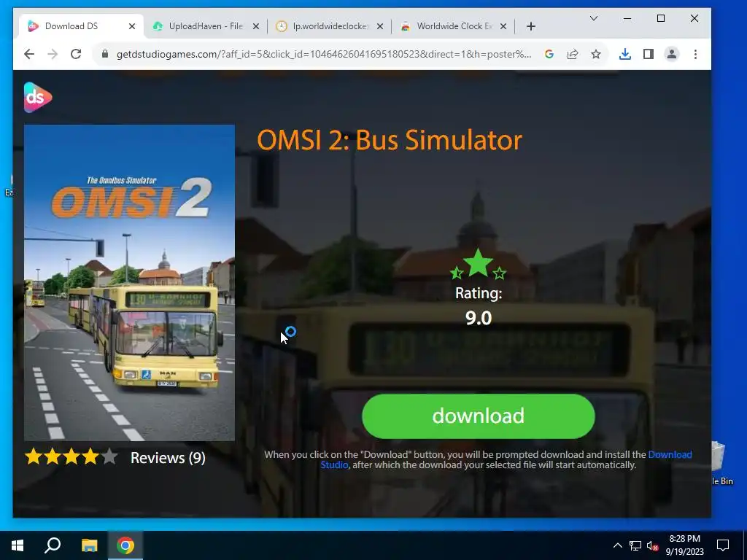Screen dimensions: 747x560
Task: Click the Recycle Bin desktop icon
Action: pyautogui.click(x=722, y=464)
